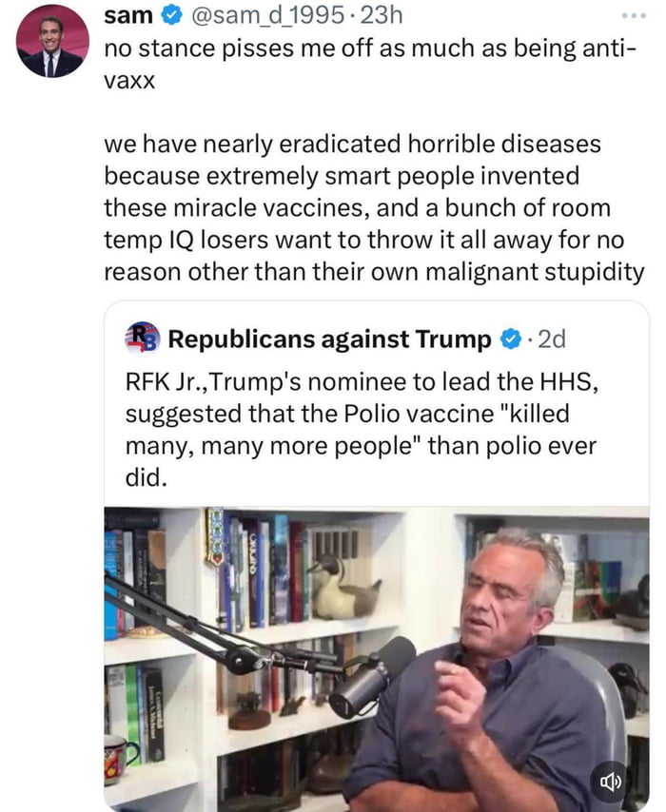Click the quoted account's verified badge

point(511,339)
